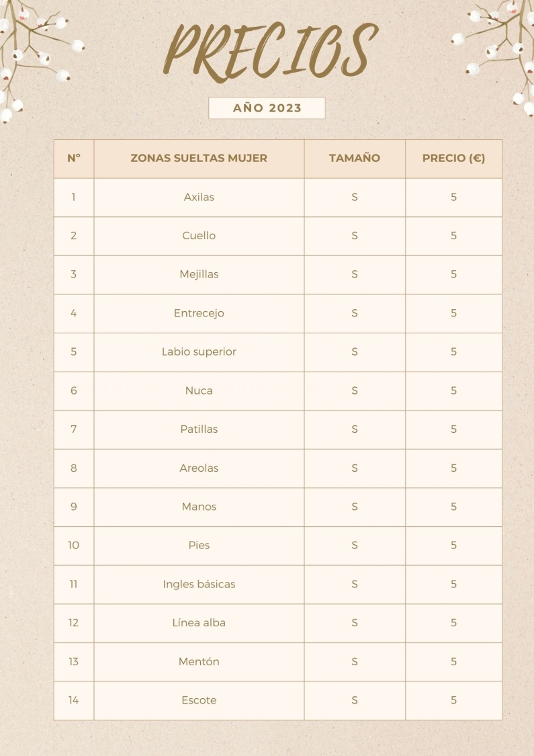The width and height of the screenshot is (534, 756).
Task: Select the Axilas row name cell
Action: [199, 198]
